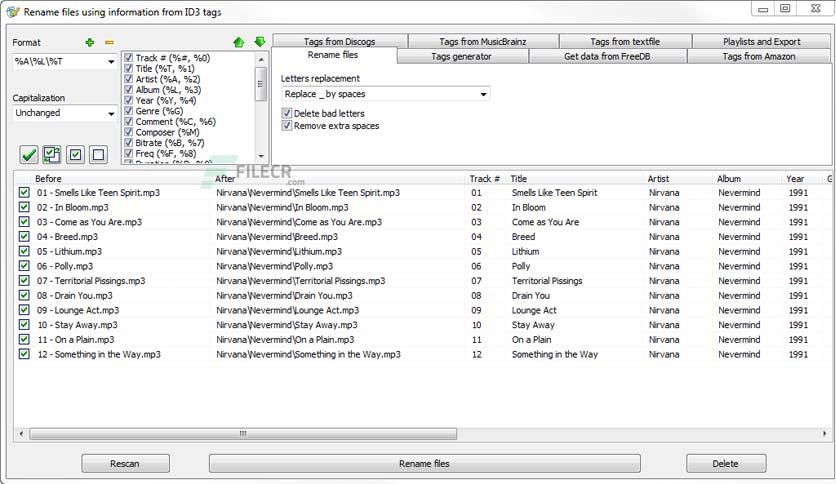Open the Capitalization dropdown
Image resolution: width=836 pixels, height=484 pixels.
point(111,114)
